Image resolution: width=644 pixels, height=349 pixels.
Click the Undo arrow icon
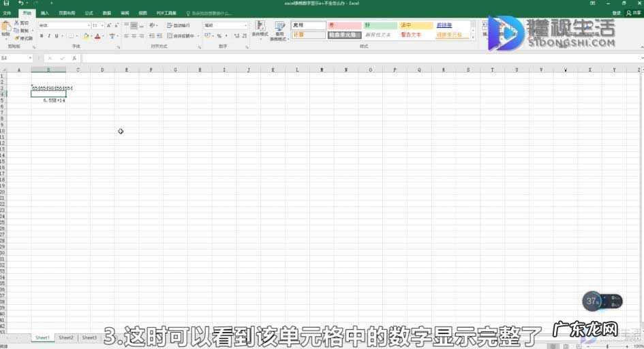pos(20,3)
